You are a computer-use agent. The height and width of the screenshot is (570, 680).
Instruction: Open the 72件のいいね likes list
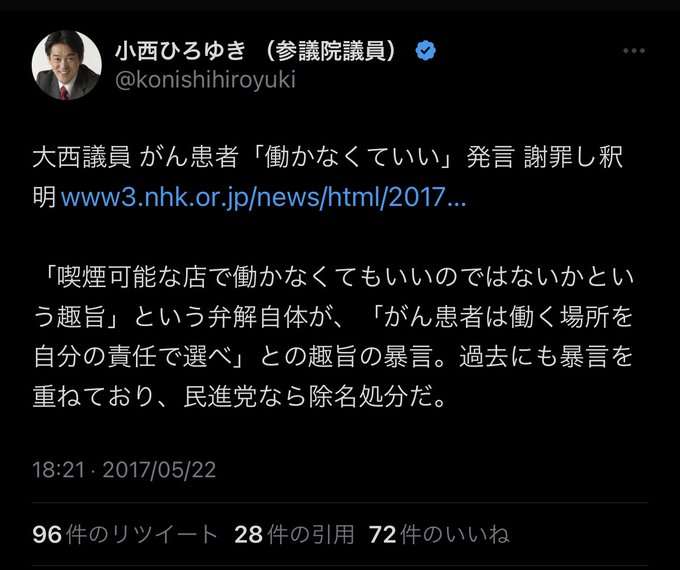(x=439, y=534)
